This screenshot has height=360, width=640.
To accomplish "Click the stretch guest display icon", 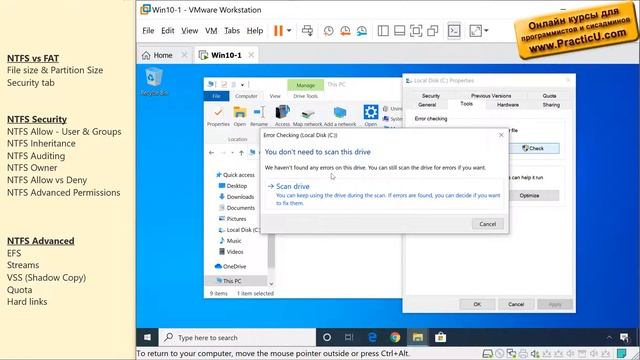I will 476,31.
